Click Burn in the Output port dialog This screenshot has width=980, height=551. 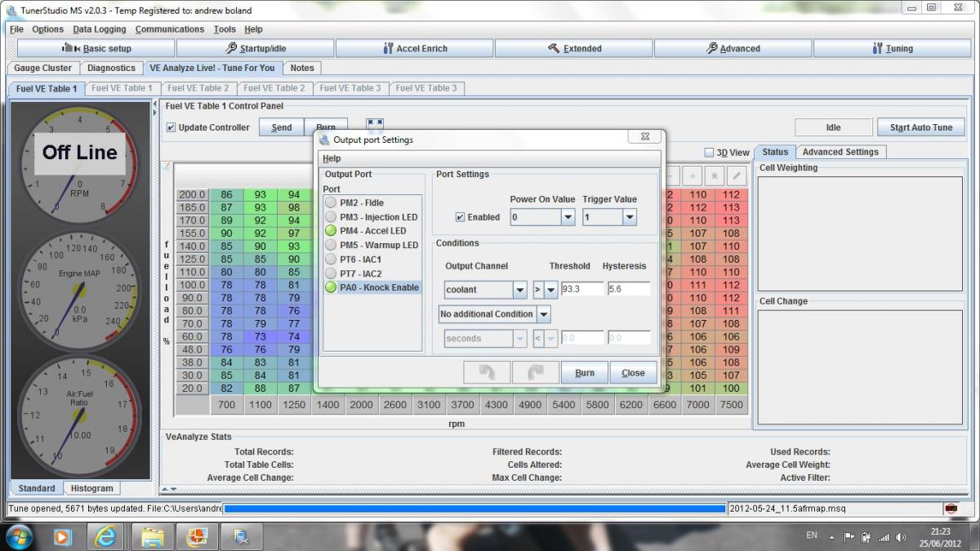pyautogui.click(x=584, y=372)
